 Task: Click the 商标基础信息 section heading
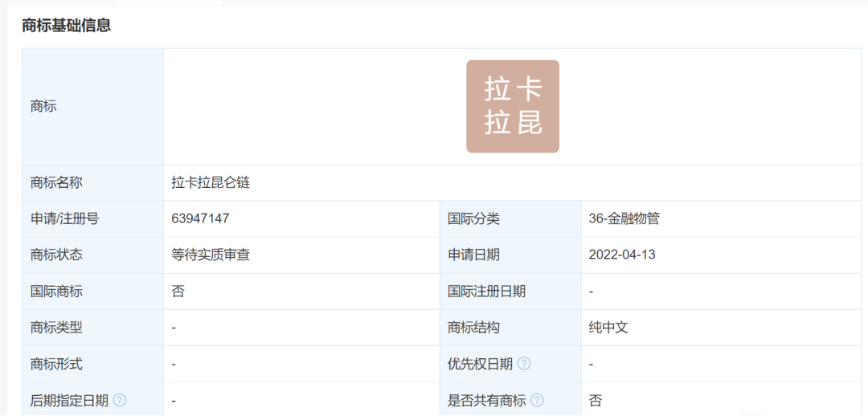67,26
